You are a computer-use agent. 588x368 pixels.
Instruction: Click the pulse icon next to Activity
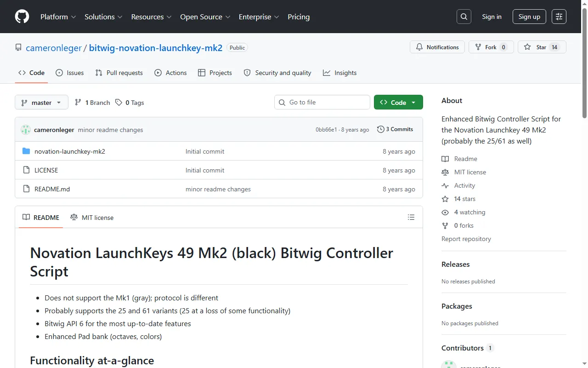tap(445, 185)
